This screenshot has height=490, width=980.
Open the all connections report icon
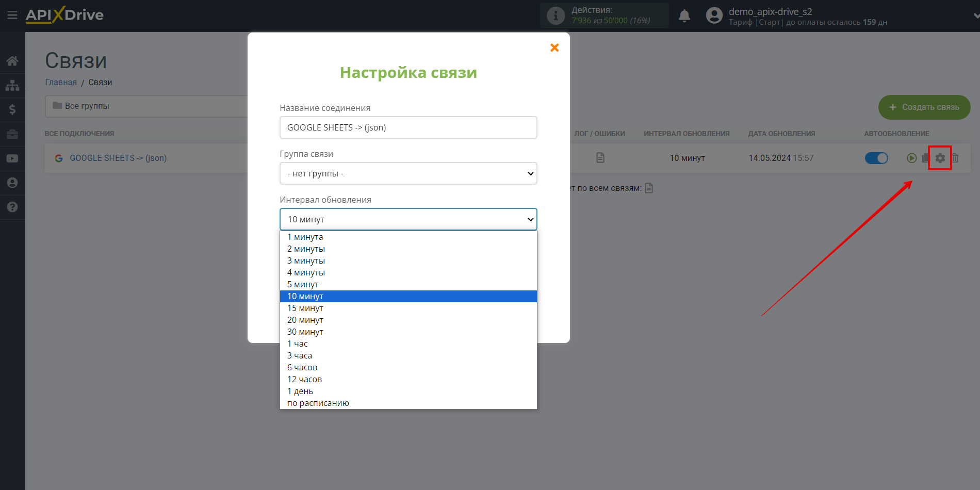coord(649,188)
